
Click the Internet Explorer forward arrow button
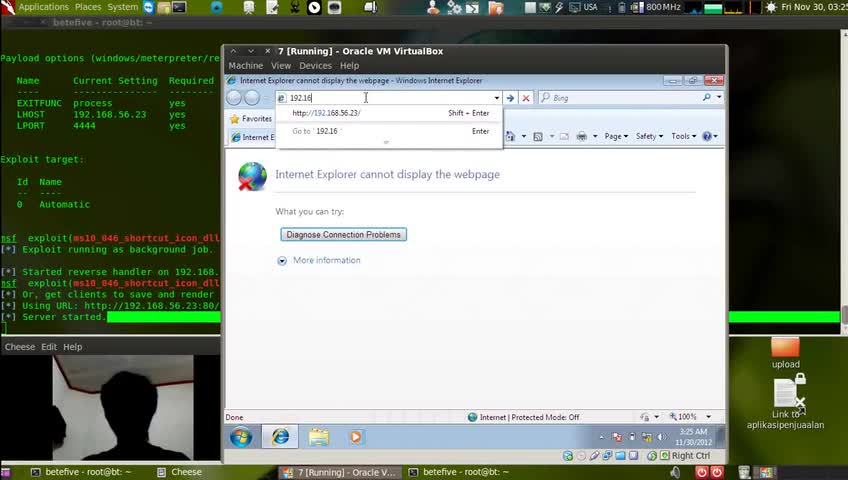tap(252, 97)
